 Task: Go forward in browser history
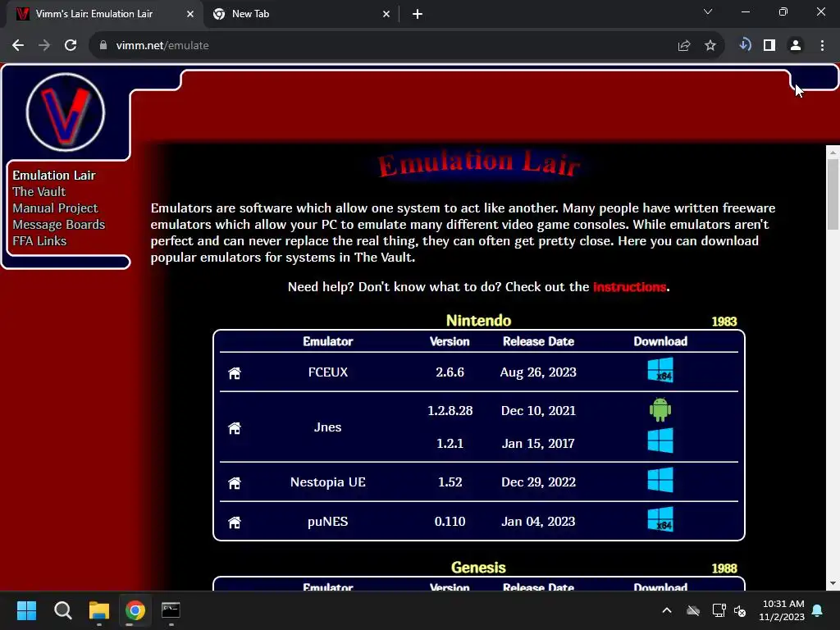pyautogui.click(x=44, y=46)
